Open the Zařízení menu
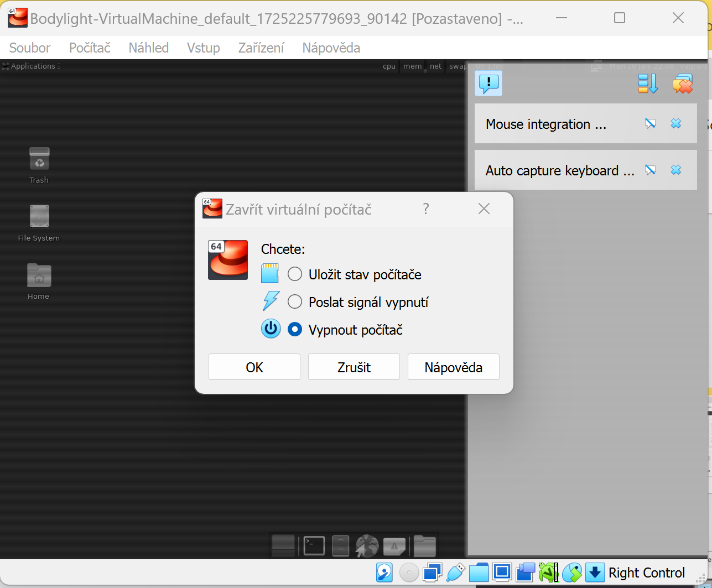The width and height of the screenshot is (712, 588). coord(261,48)
